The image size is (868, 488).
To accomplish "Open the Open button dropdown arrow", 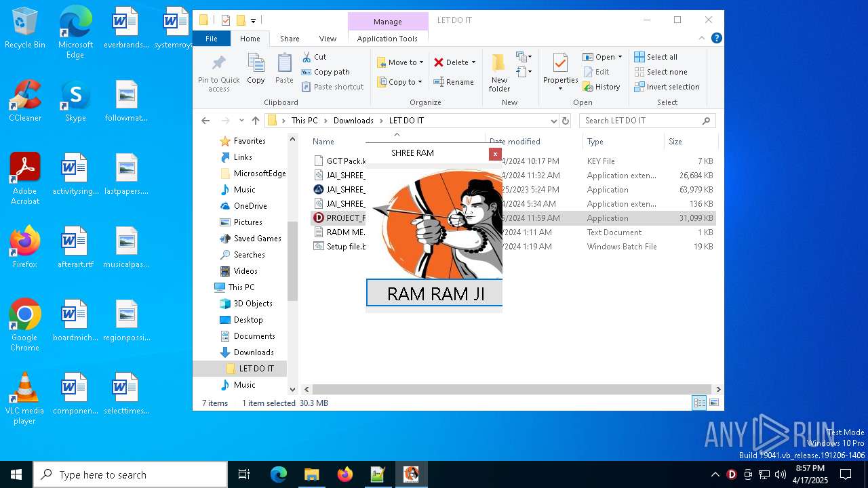I will (620, 57).
